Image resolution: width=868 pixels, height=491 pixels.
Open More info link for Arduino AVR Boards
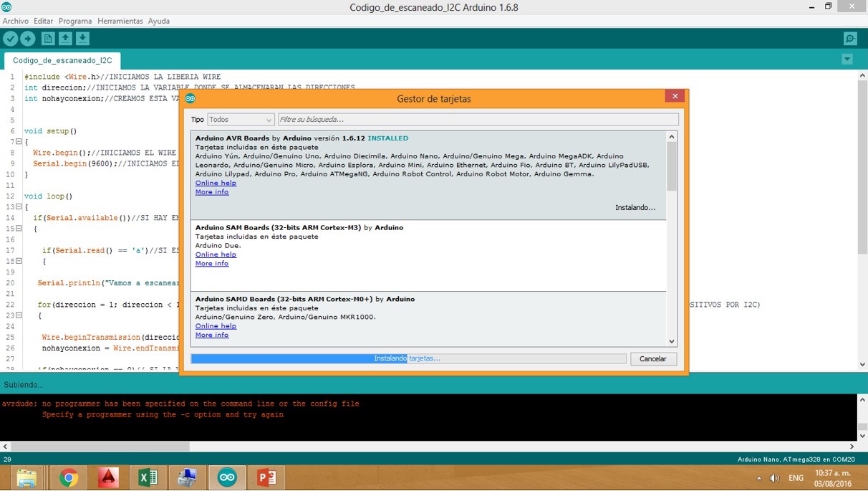[x=212, y=192]
